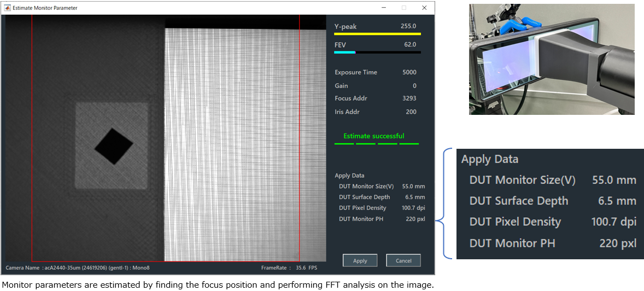644x291 pixels.
Task: Click the black diamond in camera preview
Action: click(x=114, y=145)
